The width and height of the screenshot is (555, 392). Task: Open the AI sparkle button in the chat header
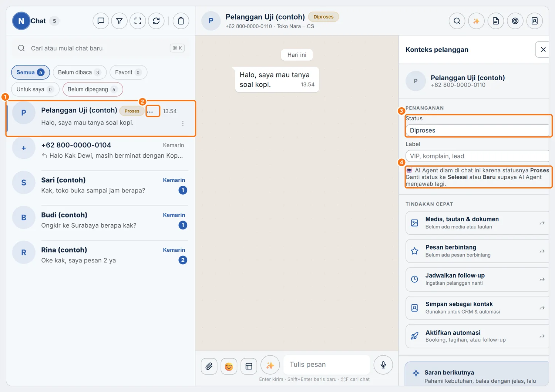(476, 21)
